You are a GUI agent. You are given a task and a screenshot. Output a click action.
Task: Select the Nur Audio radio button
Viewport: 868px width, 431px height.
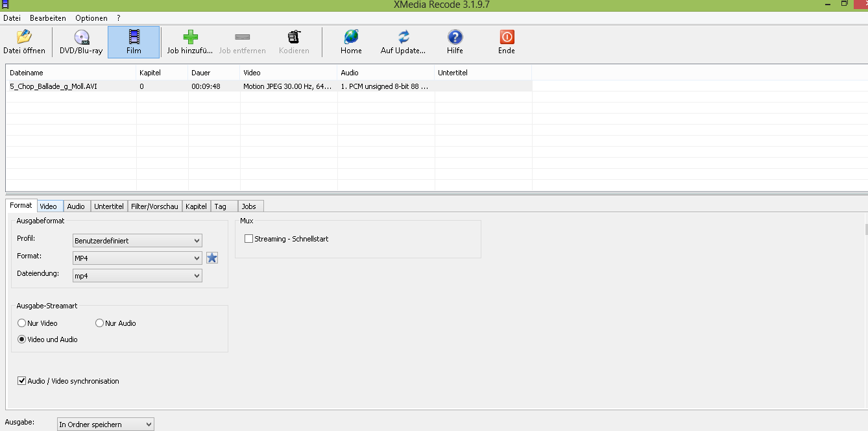tap(100, 323)
